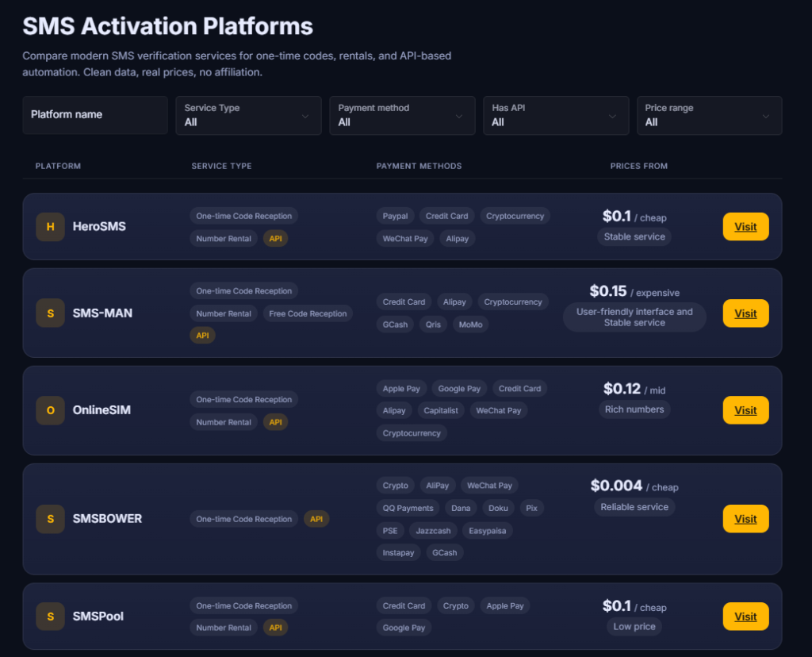Screen dimensions: 812x657
Task: Click HeroSMS 'Stable service' badge
Action: [x=634, y=236]
